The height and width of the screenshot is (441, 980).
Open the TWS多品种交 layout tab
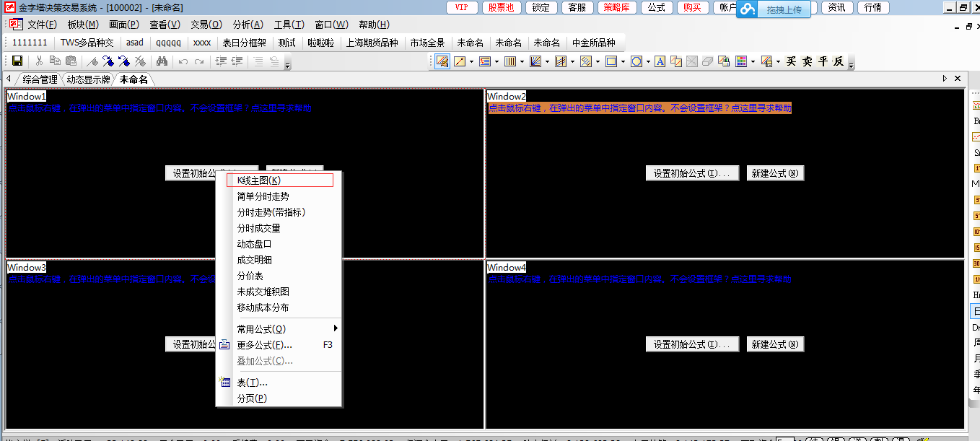(x=87, y=43)
